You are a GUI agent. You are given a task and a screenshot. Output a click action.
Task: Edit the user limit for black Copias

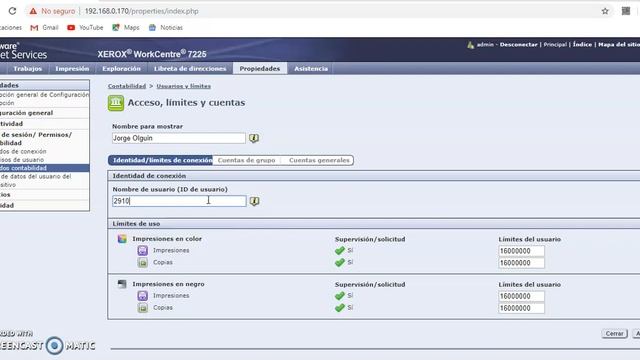(x=521, y=308)
